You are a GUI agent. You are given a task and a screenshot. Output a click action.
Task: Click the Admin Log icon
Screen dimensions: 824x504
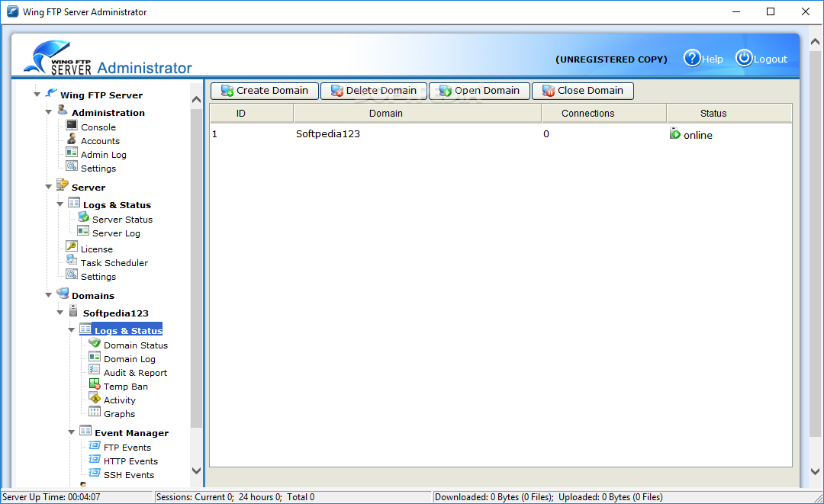(x=72, y=152)
